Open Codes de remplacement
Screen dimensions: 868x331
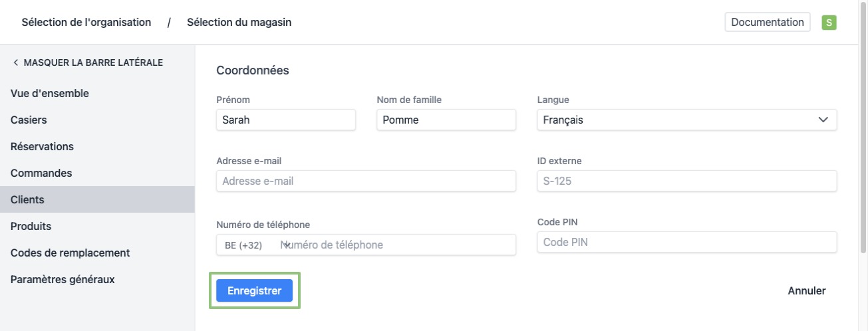click(70, 253)
